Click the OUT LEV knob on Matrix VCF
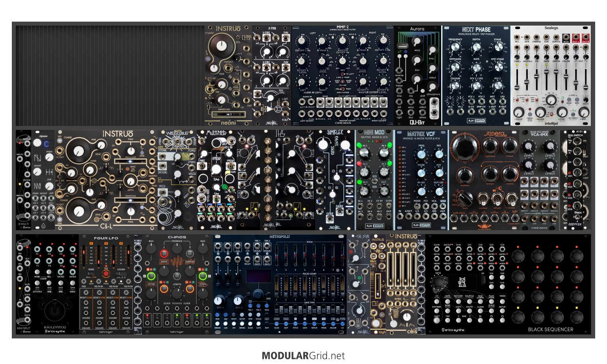607x364 pixels. (439, 191)
